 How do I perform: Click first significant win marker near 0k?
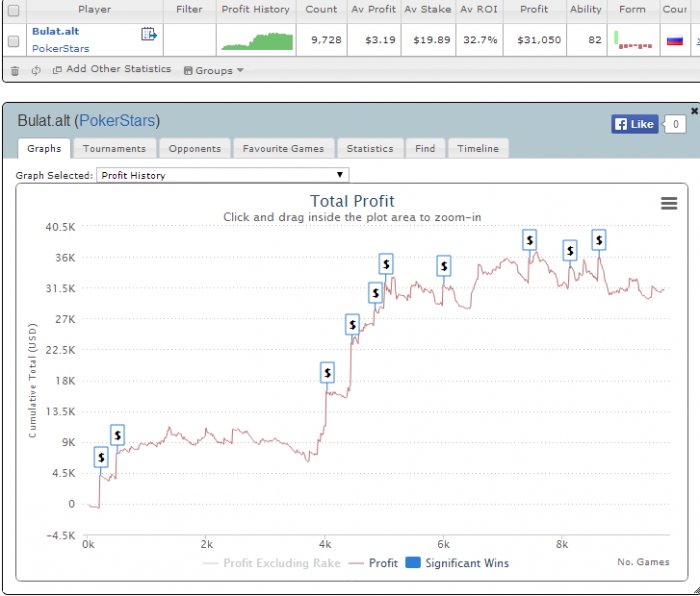click(101, 457)
